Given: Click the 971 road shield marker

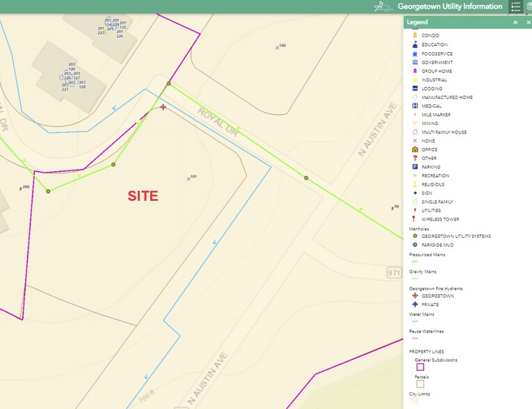Looking at the screenshot, I should click(x=394, y=272).
